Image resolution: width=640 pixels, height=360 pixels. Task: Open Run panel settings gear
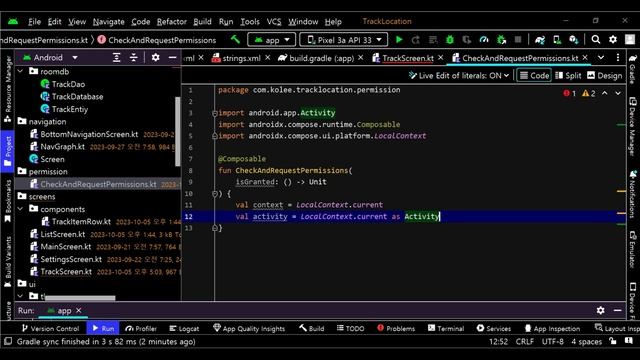[600, 311]
